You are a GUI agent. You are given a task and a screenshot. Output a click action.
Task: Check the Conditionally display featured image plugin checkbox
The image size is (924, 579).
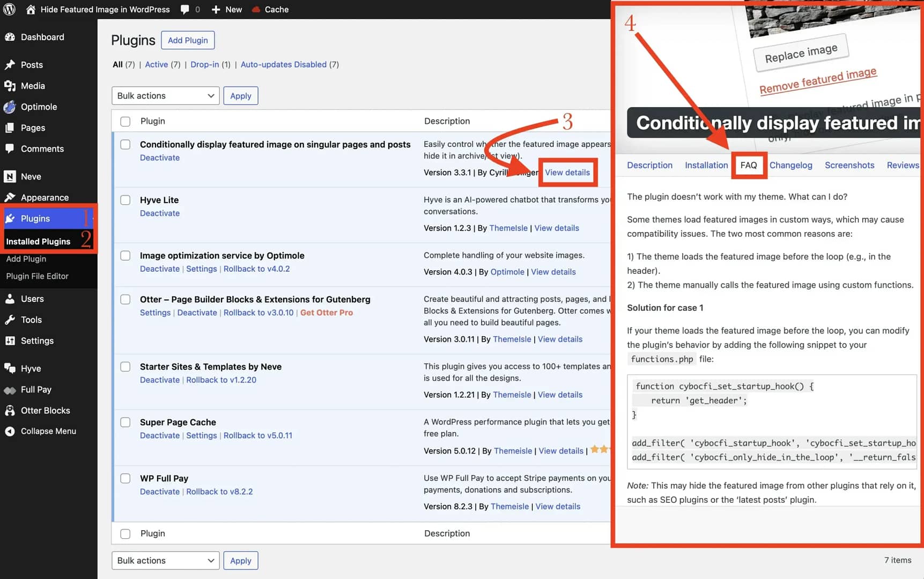tap(125, 144)
